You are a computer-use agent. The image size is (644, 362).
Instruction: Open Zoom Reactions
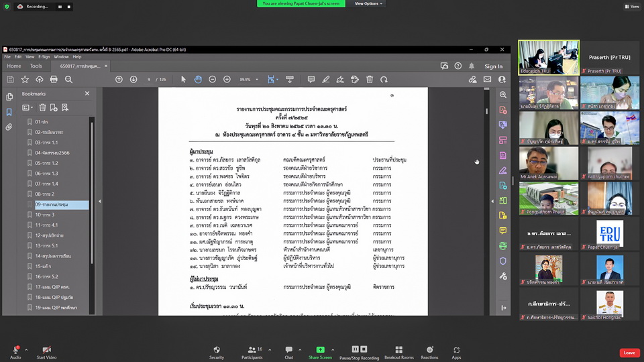[x=429, y=352]
